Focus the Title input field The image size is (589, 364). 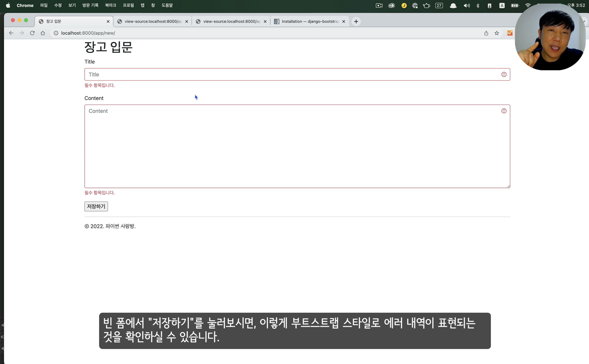pos(297,74)
